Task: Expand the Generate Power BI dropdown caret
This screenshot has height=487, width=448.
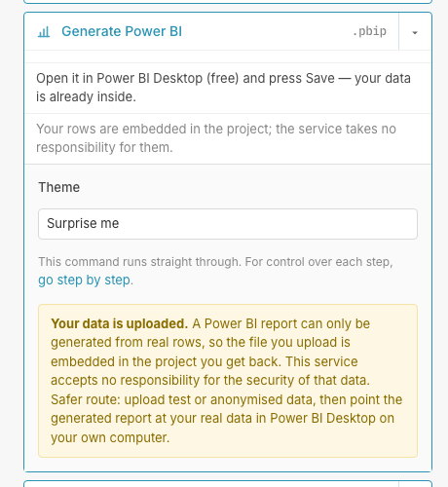Action: pos(415,32)
